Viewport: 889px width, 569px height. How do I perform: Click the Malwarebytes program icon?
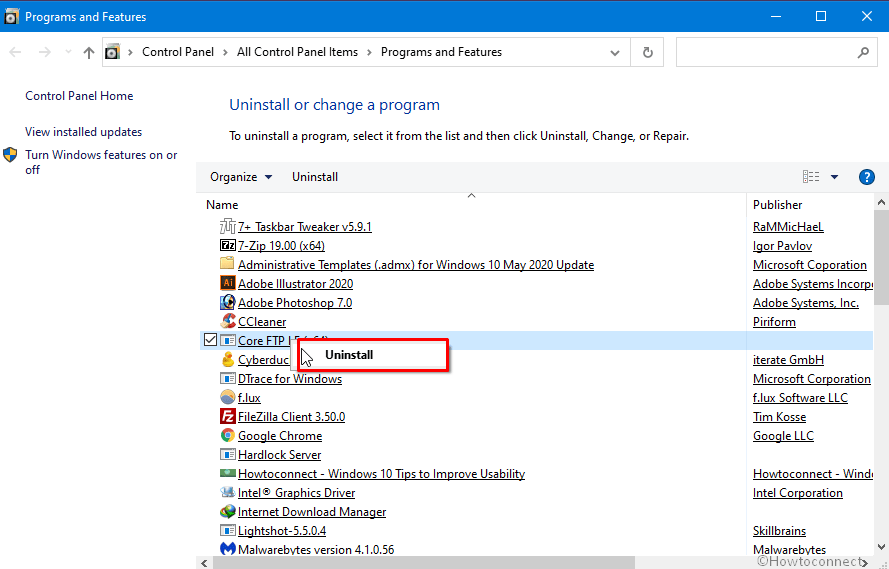point(227,549)
